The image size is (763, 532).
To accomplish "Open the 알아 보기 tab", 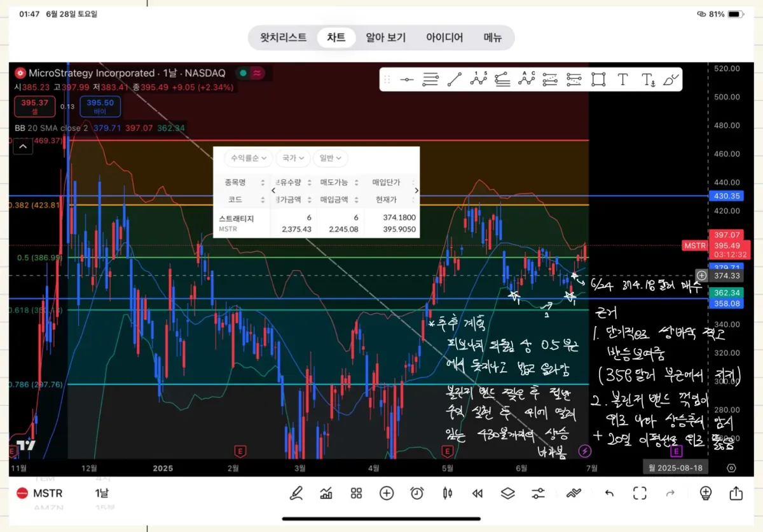I will pyautogui.click(x=385, y=38).
